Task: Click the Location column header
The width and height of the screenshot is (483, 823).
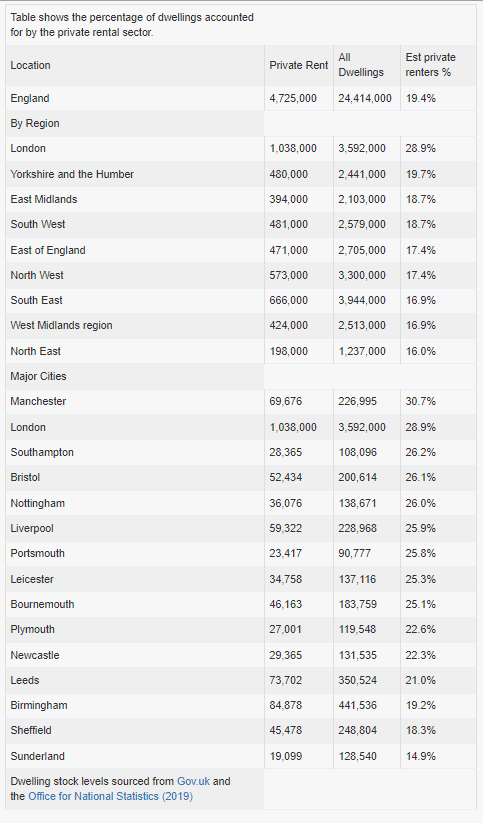Action: [x=30, y=65]
